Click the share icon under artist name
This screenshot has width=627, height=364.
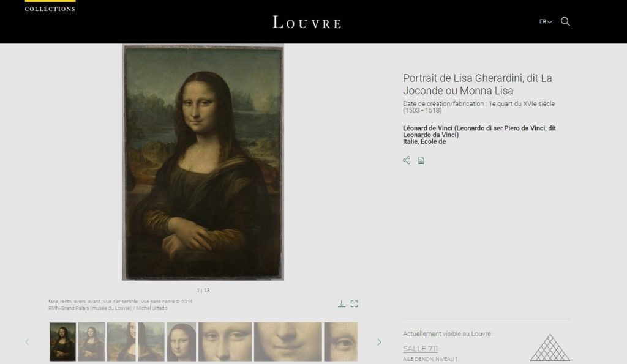(x=407, y=160)
